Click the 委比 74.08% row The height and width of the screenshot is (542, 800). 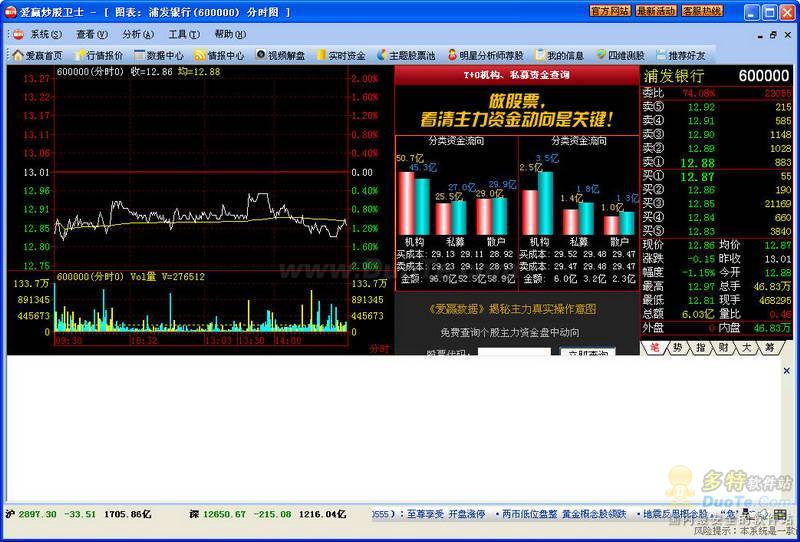716,93
